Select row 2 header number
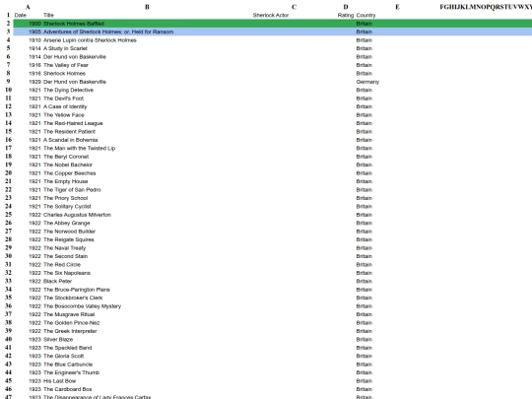Image resolution: width=532 pixels, height=399 pixels. 8,24
